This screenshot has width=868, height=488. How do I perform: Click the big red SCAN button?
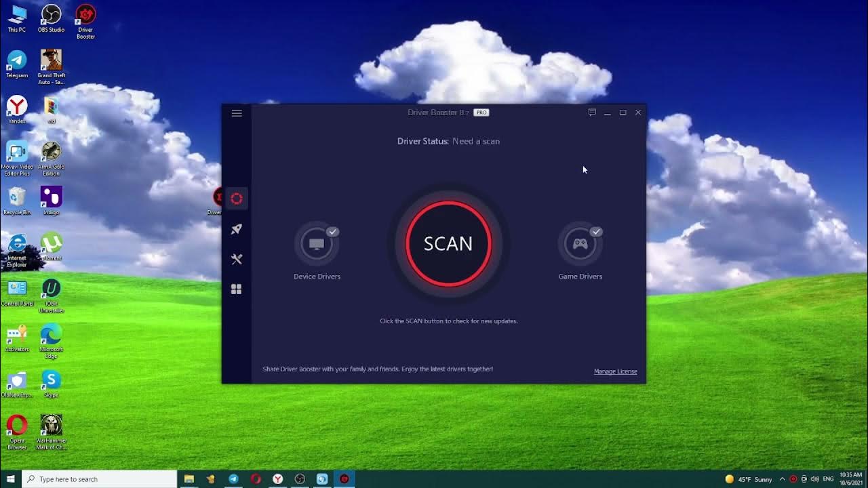pos(448,244)
